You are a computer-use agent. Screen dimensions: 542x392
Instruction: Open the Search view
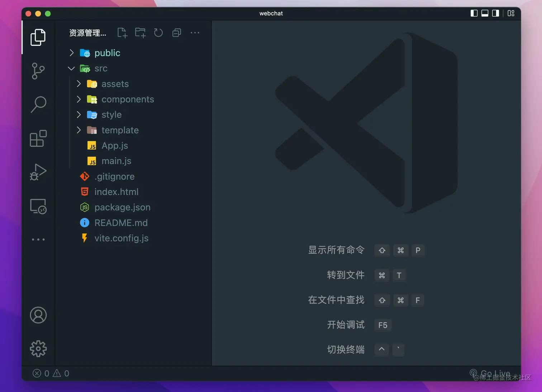38,105
